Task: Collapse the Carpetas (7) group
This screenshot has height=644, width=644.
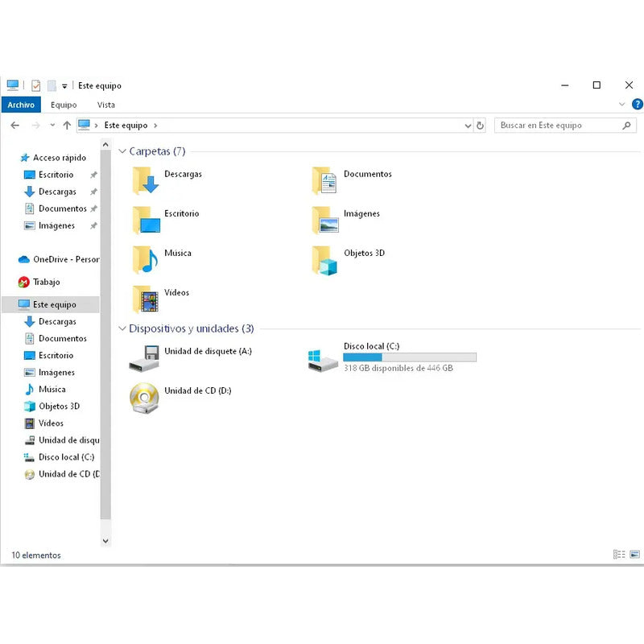Action: [x=122, y=151]
